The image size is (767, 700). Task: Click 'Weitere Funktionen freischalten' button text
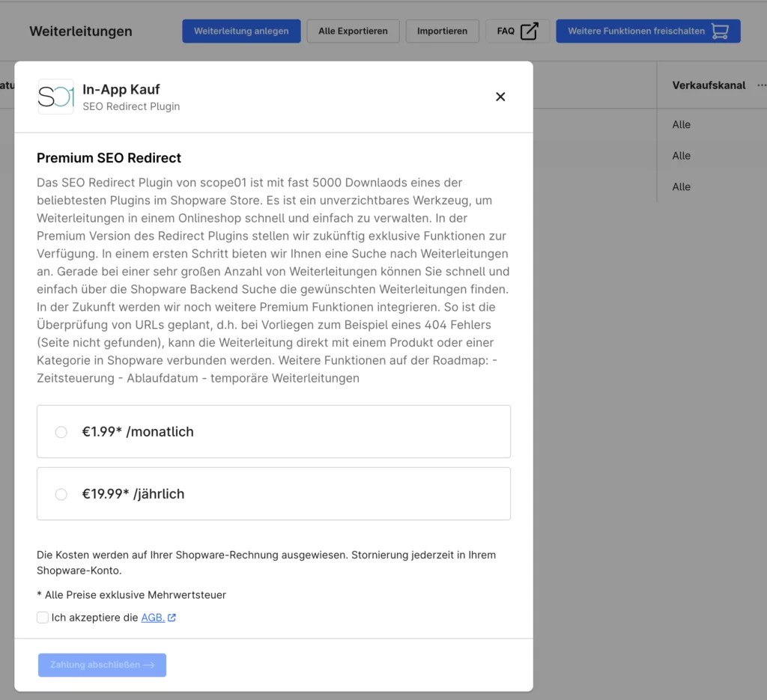(636, 31)
